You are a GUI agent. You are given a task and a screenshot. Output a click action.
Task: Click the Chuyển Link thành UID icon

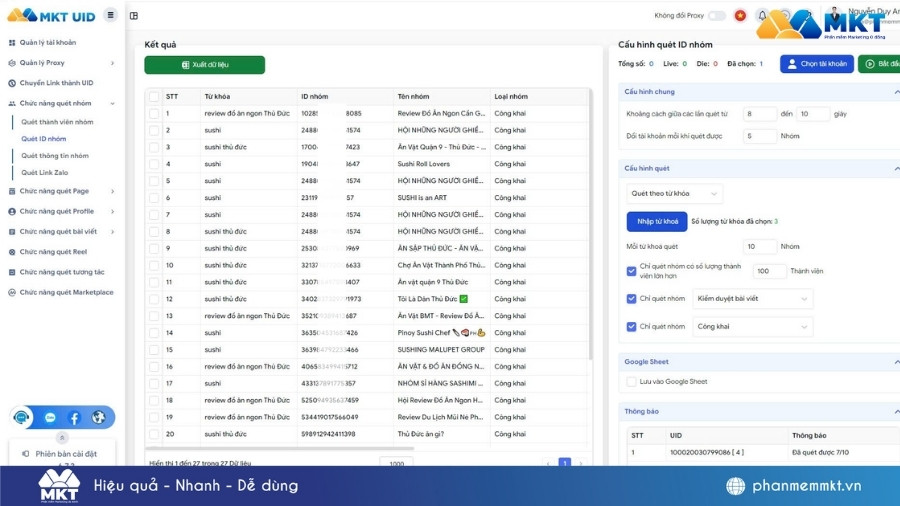point(12,83)
